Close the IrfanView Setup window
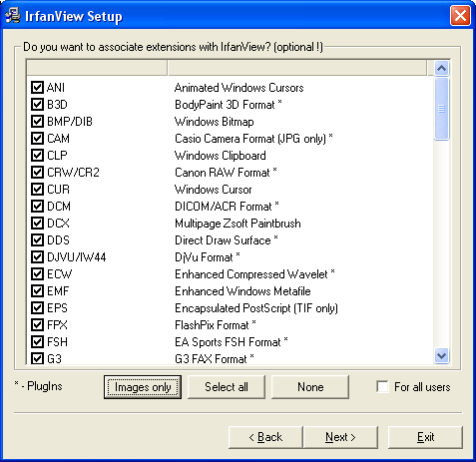 [x=460, y=15]
